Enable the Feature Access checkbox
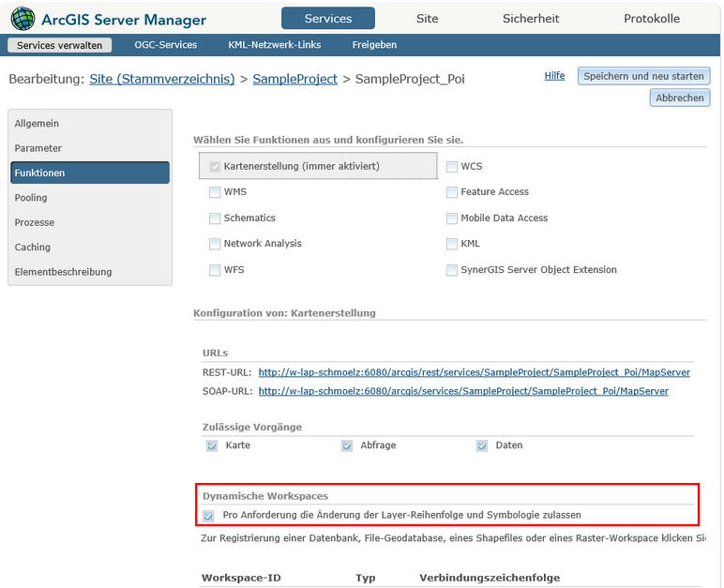 pyautogui.click(x=452, y=192)
